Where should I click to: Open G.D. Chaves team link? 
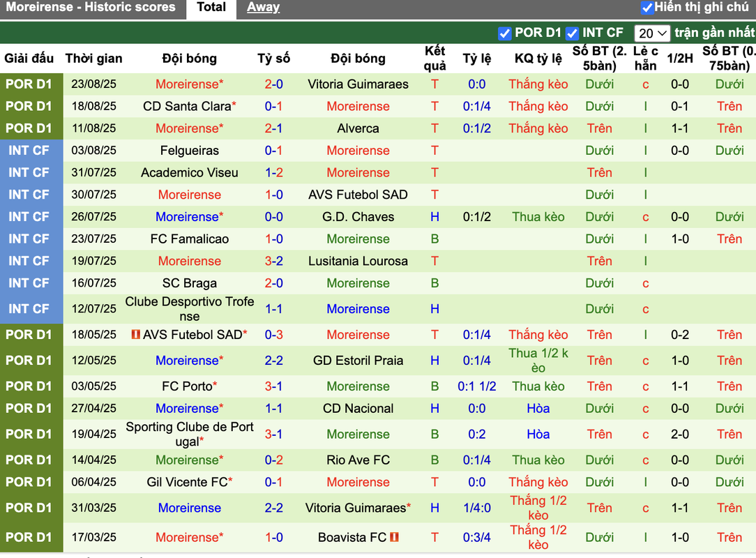(358, 217)
